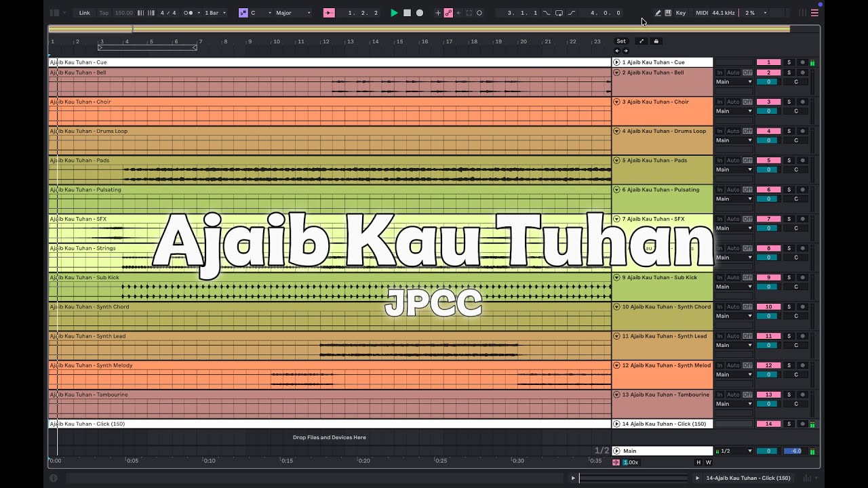Toggle the Computer MIDI Keyboard icon
The image size is (868, 488).
668,13
